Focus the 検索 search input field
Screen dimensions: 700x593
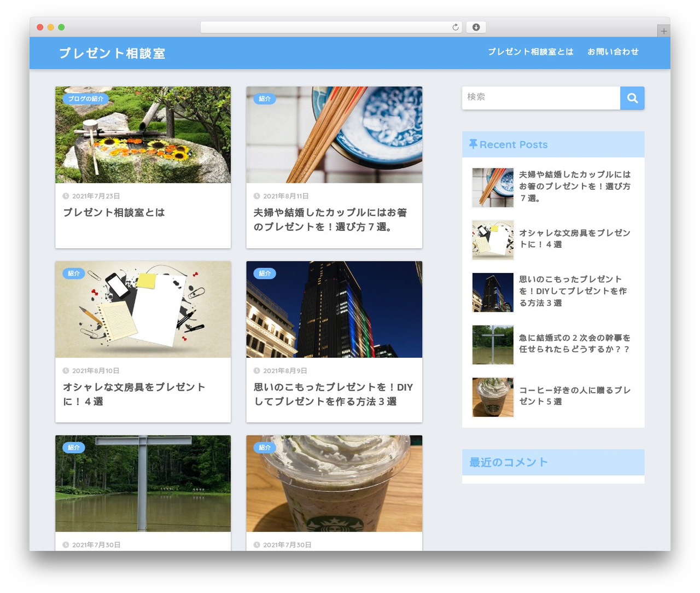pos(541,98)
